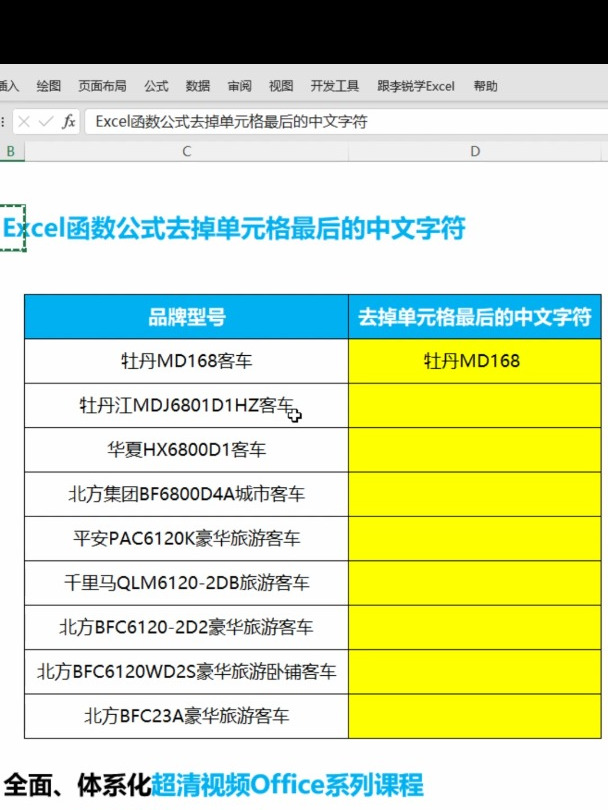Select yellow cell beside 北方BFC23A豪华旅游客车
The width and height of the screenshot is (608, 810).
tap(475, 716)
